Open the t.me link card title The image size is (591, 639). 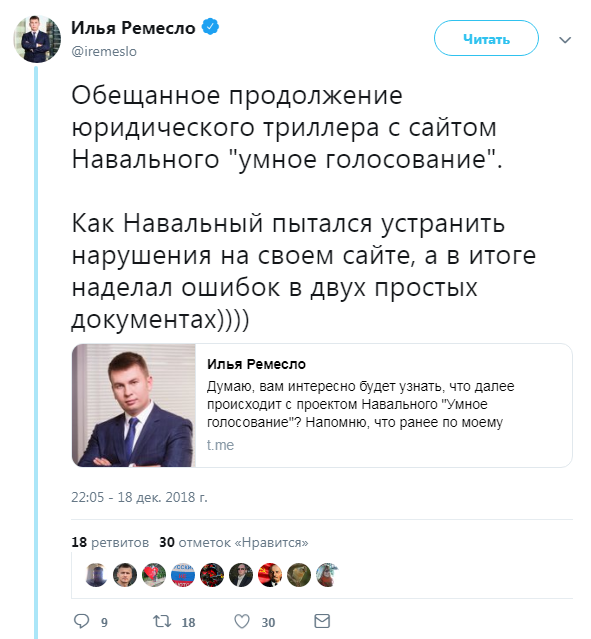pos(256,364)
